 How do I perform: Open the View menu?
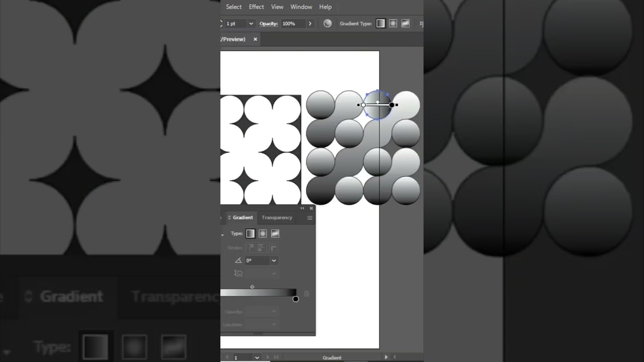pyautogui.click(x=277, y=7)
